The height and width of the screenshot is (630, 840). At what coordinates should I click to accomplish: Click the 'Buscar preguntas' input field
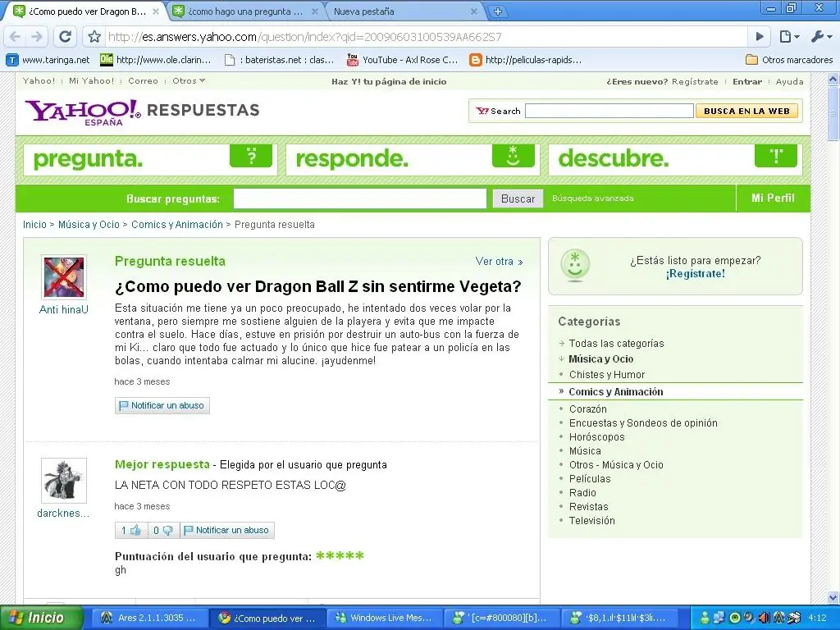360,199
